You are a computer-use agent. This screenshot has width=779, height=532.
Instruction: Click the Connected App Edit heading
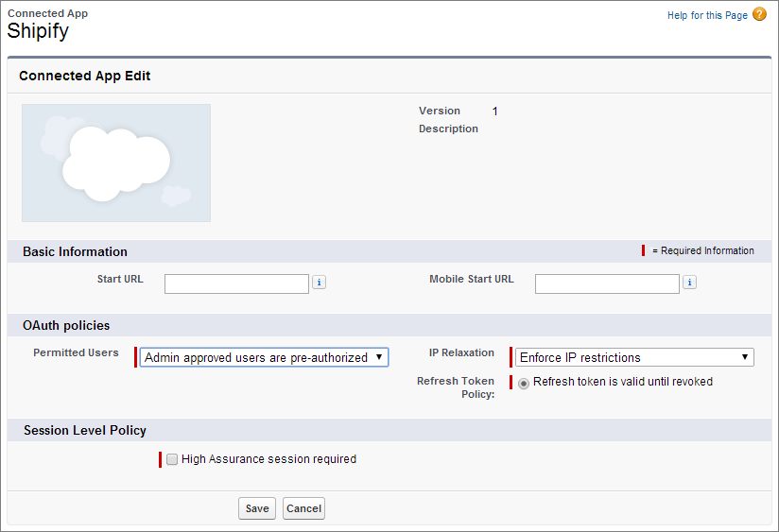pos(84,76)
